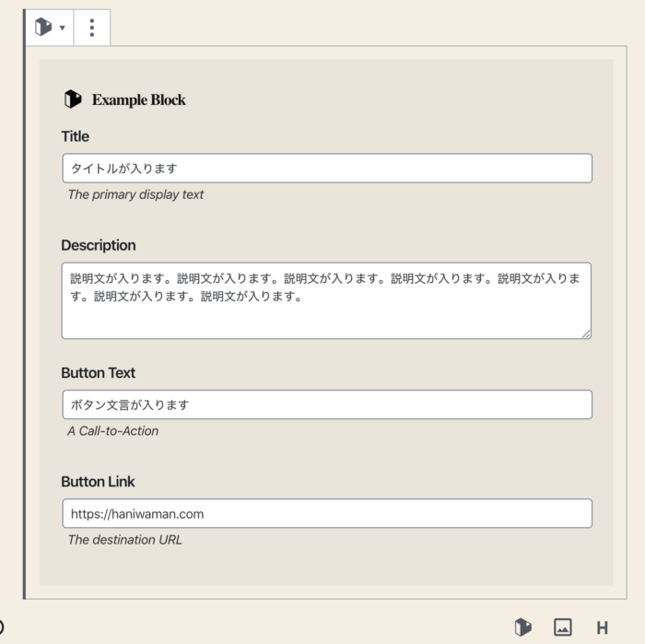The width and height of the screenshot is (645, 644).
Task: Select the Example Block heading text
Action: coord(138,100)
